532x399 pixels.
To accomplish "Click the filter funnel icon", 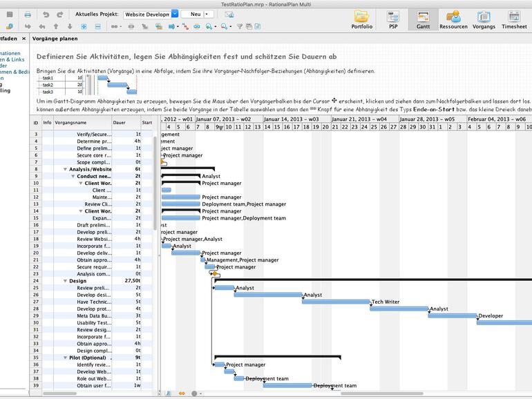I will point(240,26).
